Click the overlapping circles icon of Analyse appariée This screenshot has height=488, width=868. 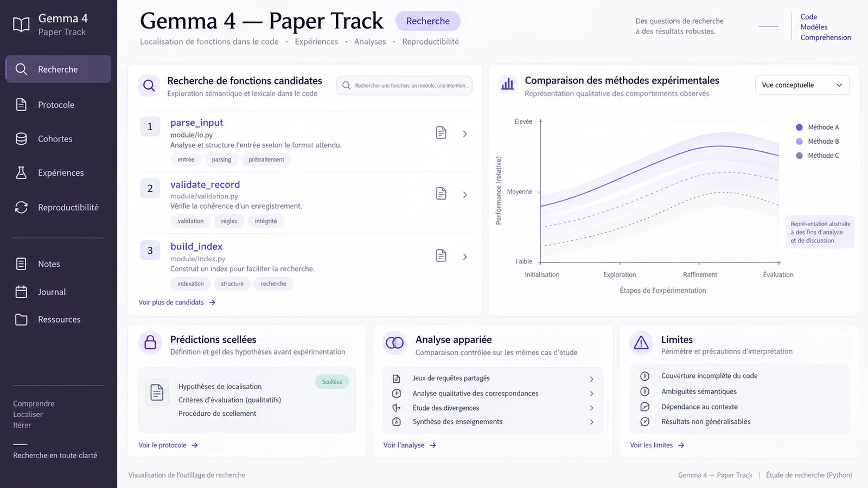394,342
